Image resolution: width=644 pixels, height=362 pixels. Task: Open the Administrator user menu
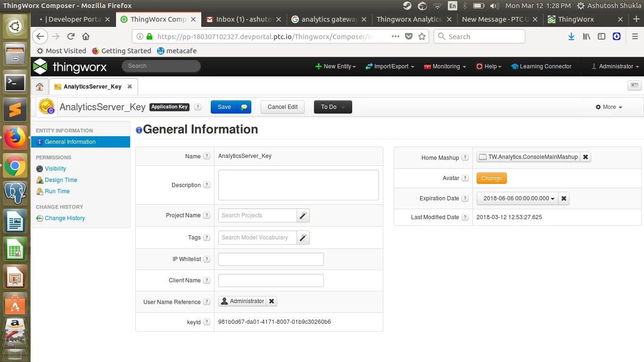click(x=615, y=66)
